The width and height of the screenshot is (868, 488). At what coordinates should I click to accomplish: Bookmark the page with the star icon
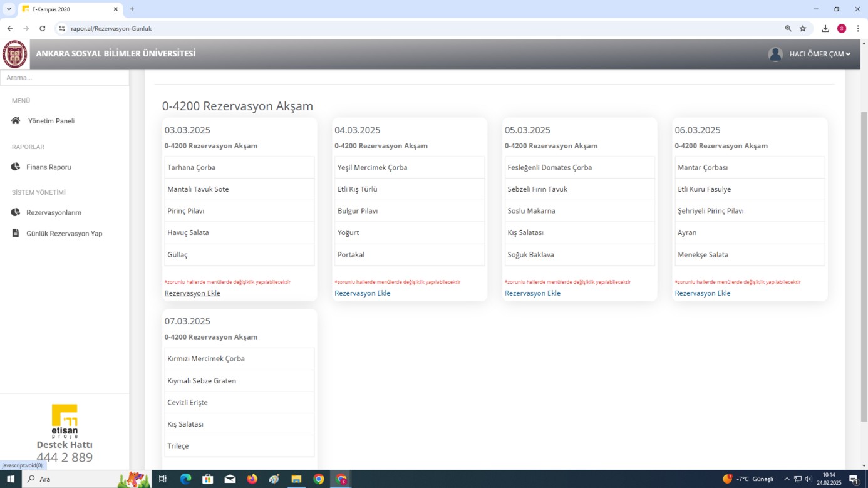[803, 28]
